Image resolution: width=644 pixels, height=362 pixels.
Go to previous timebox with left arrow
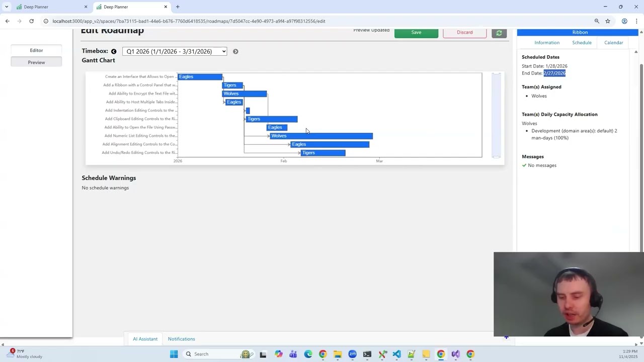[114, 51]
